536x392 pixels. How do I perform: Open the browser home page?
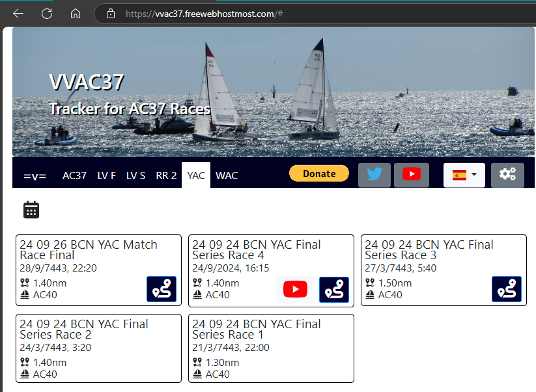click(x=76, y=14)
